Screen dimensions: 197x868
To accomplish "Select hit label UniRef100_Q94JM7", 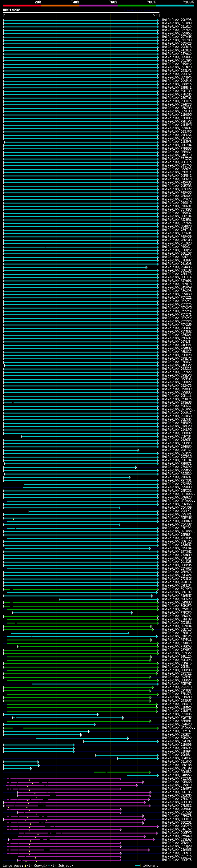I will click(x=177, y=741).
